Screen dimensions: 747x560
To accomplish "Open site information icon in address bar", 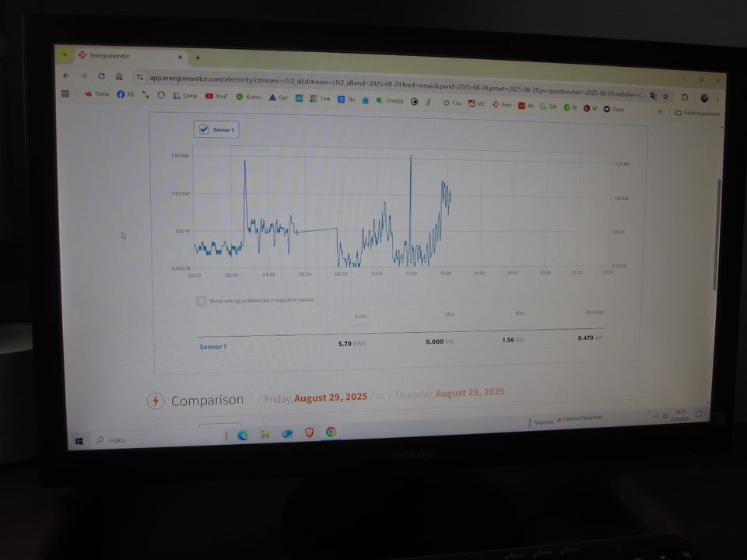I will click(x=139, y=77).
